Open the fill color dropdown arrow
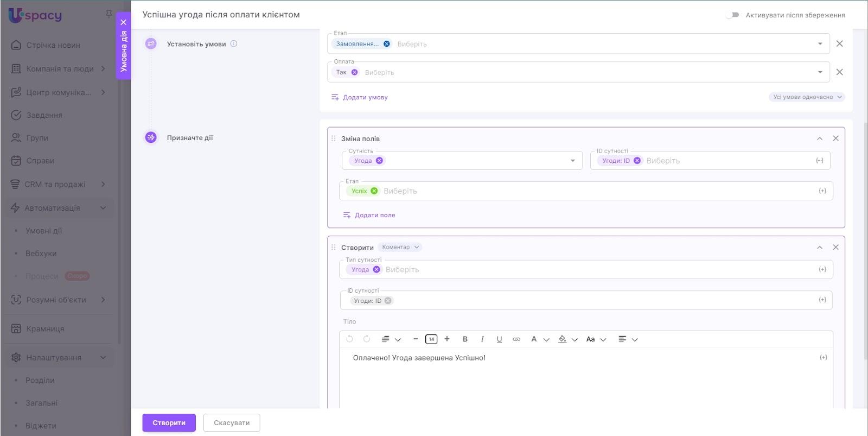 pyautogui.click(x=575, y=339)
